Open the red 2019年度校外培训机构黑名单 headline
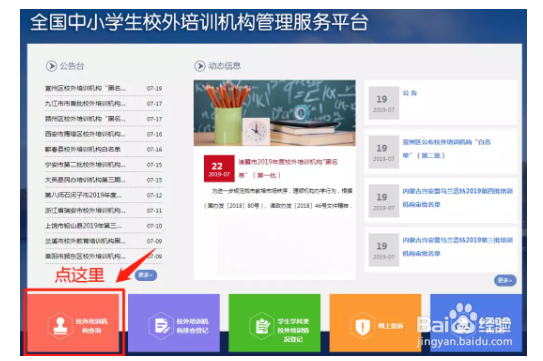 288,168
